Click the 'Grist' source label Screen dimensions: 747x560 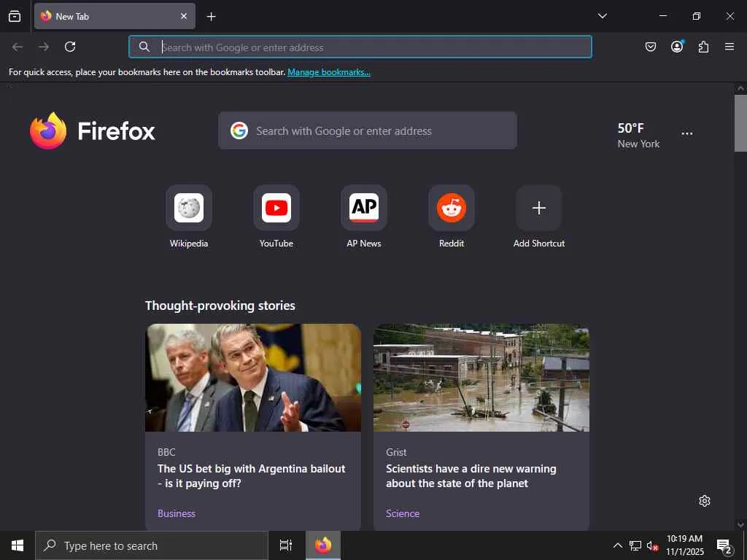pos(396,452)
